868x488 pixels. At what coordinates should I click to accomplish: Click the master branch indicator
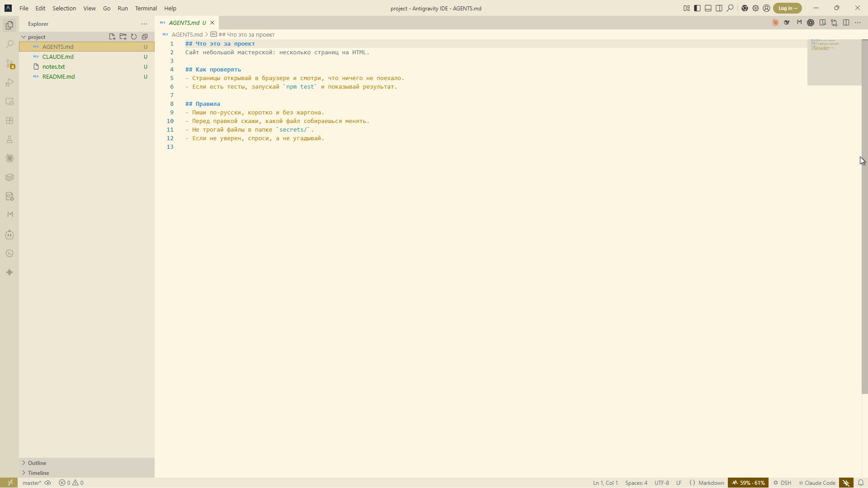pos(32,483)
